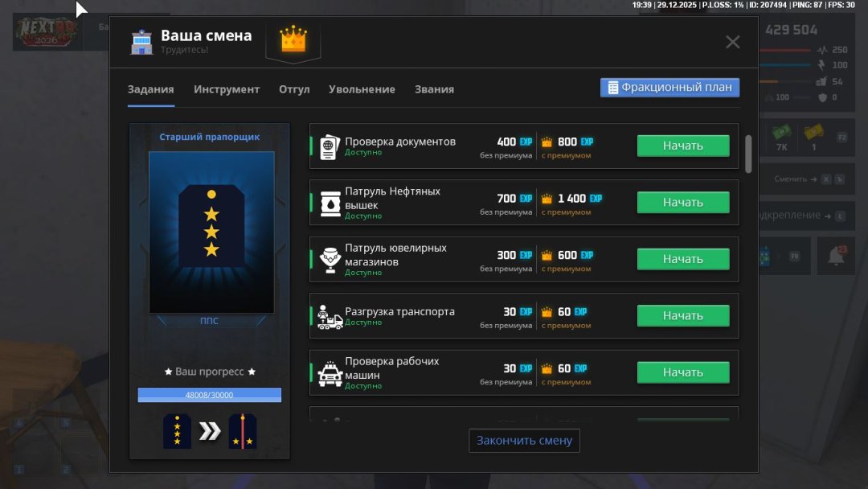Screen dimensions: 868x489
Task: Click the golden crown premium icon in header
Action: 293,39
